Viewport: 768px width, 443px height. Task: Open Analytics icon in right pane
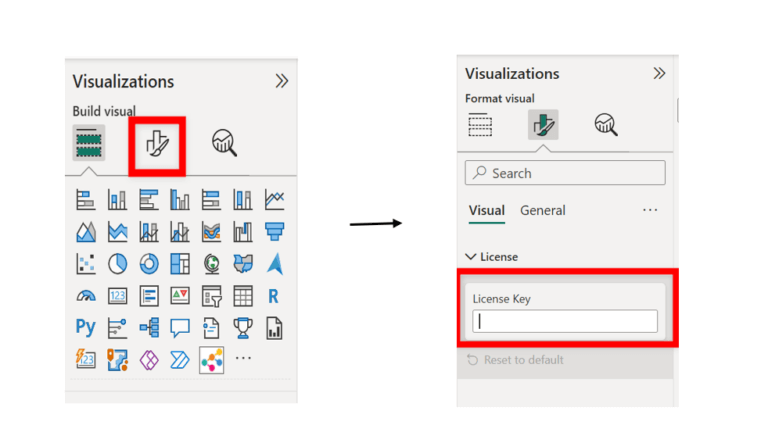[x=606, y=124]
